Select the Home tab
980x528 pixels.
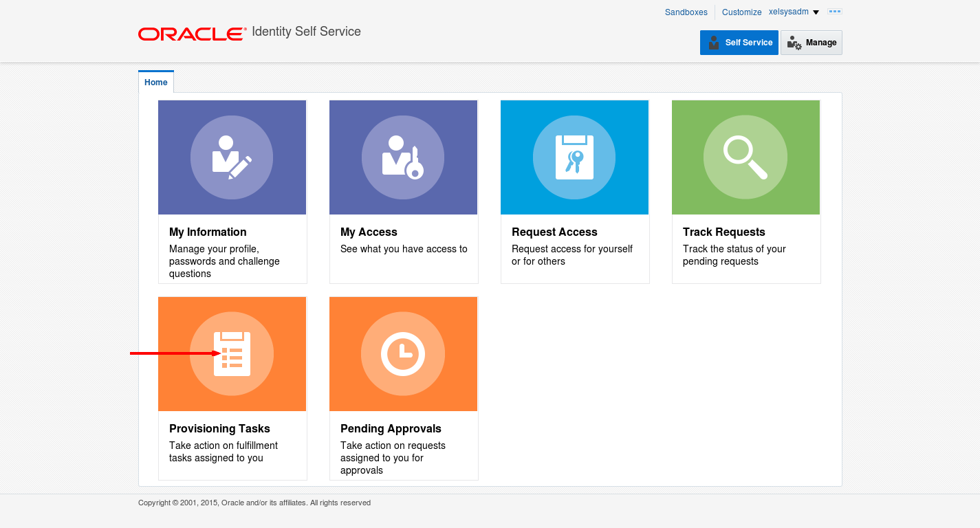pos(155,82)
